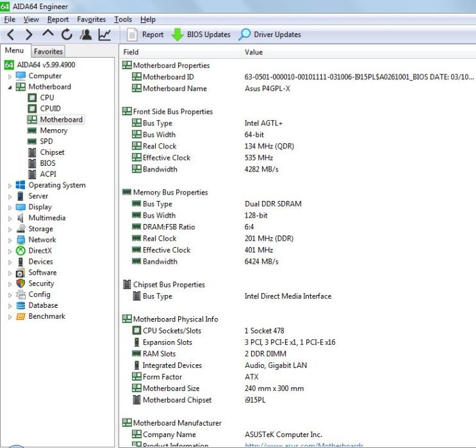Open the View menu
Image resolution: width=476 pixels, height=448 pixels.
pos(31,19)
